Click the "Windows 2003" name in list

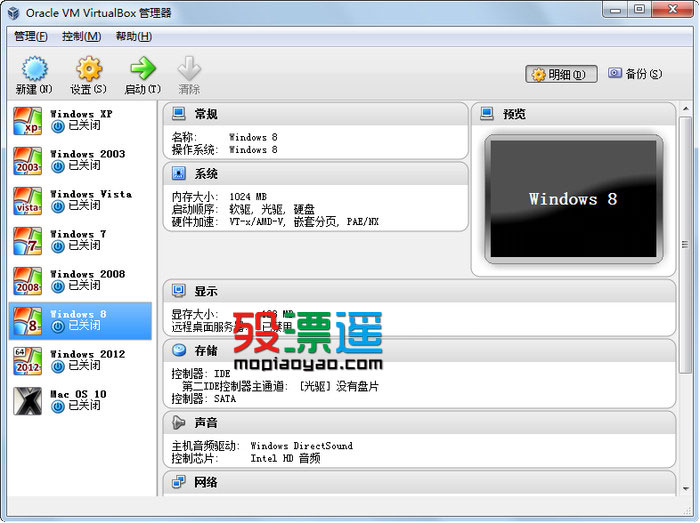pyautogui.click(x=88, y=154)
